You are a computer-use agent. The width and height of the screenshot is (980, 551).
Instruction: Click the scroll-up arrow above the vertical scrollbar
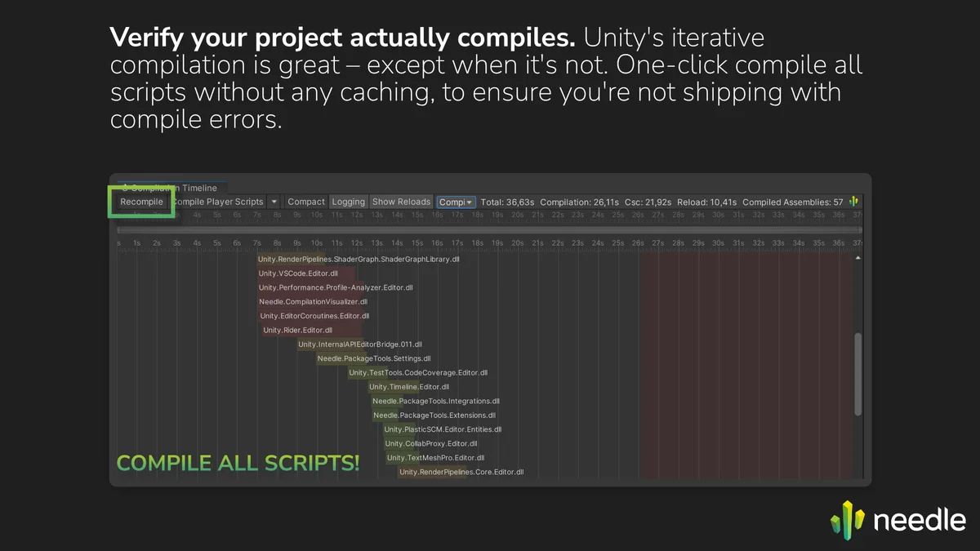click(x=857, y=258)
